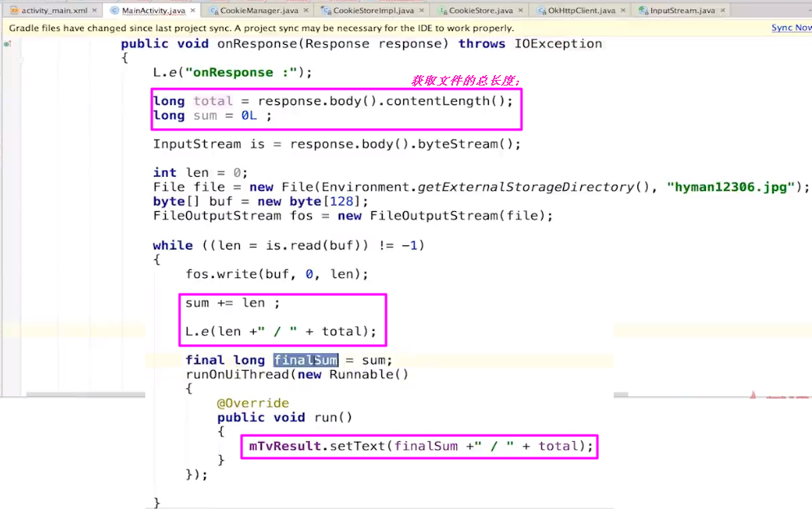Click the contentLength() call
This screenshot has width=812, height=512.
[445, 101]
